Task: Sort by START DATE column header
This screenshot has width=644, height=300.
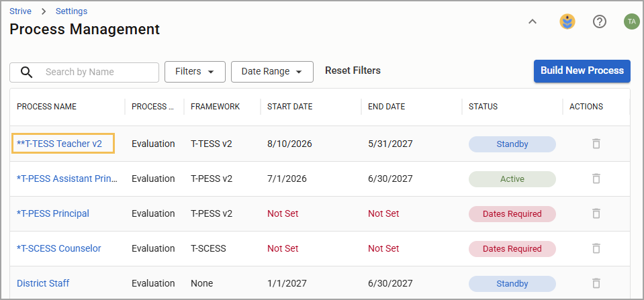Action: pyautogui.click(x=290, y=107)
